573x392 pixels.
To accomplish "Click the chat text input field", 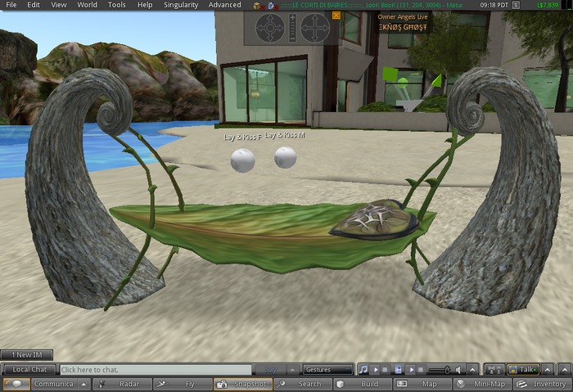I will click(x=156, y=370).
